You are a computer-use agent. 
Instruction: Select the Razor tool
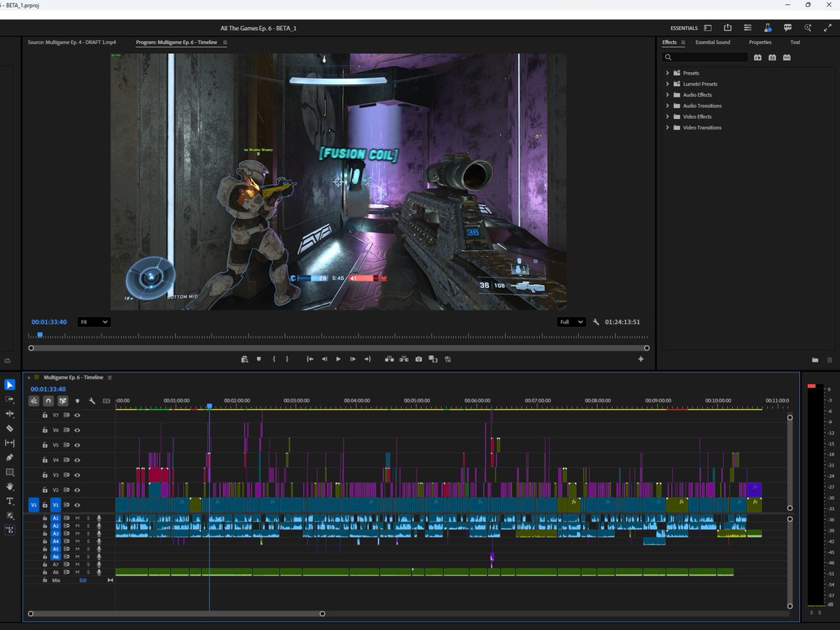10,428
